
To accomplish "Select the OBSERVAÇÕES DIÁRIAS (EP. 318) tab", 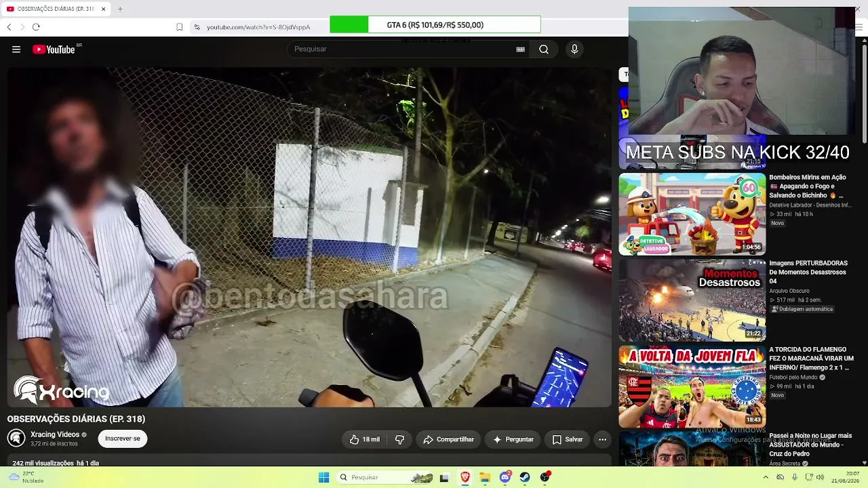I will pos(57,9).
